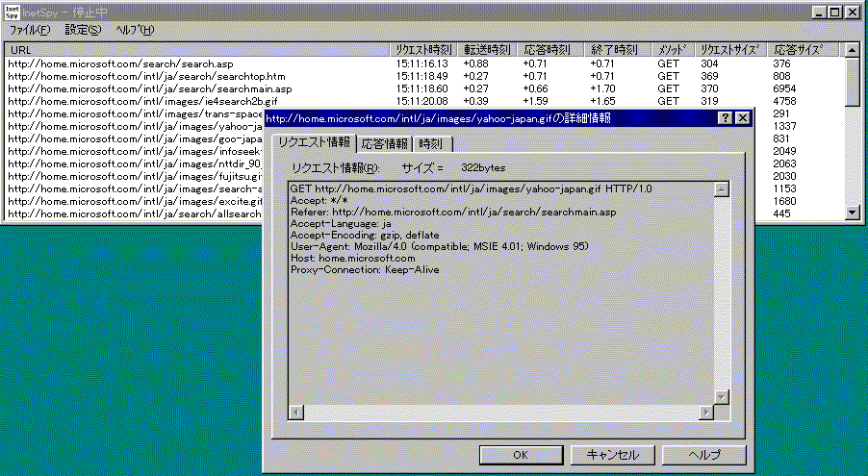The image size is (868, 476).
Task: Click request text box scroll left arrow
Action: point(296,412)
